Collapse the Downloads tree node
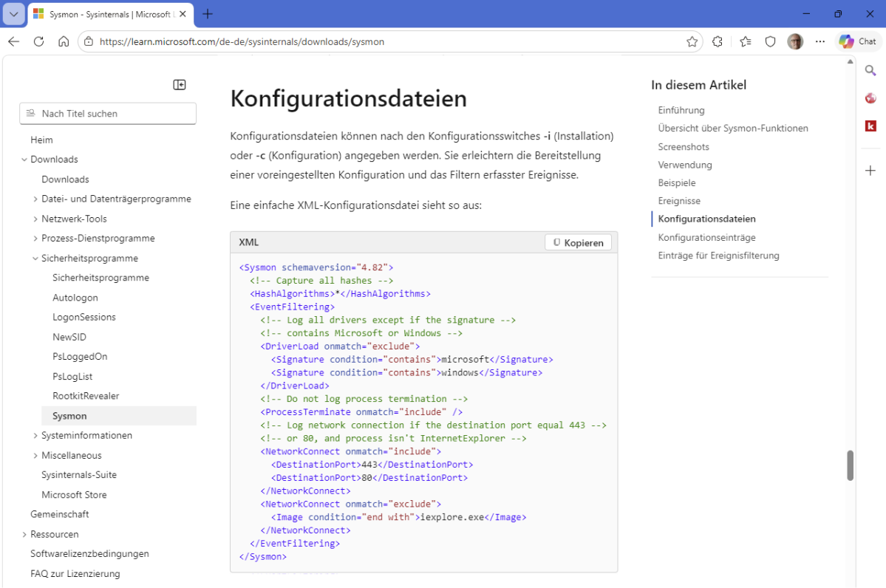This screenshot has width=886, height=588. point(24,160)
